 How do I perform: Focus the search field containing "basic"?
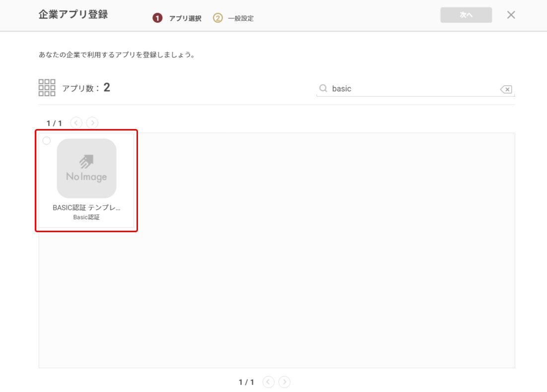click(x=412, y=89)
